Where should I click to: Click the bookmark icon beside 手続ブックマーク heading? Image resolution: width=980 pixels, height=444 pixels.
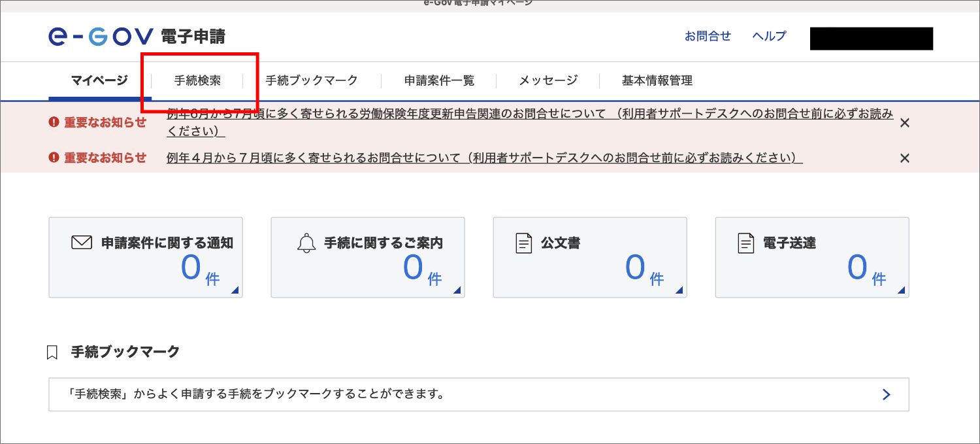[x=53, y=352]
